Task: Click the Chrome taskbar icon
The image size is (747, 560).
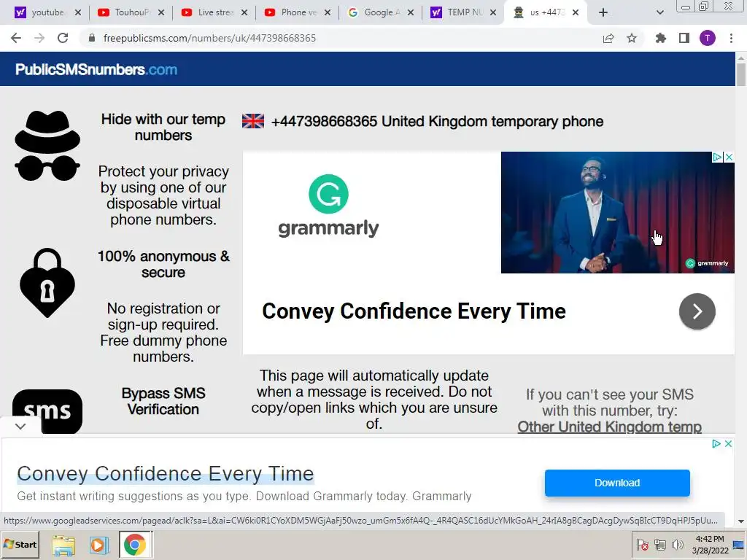Action: coord(135,545)
